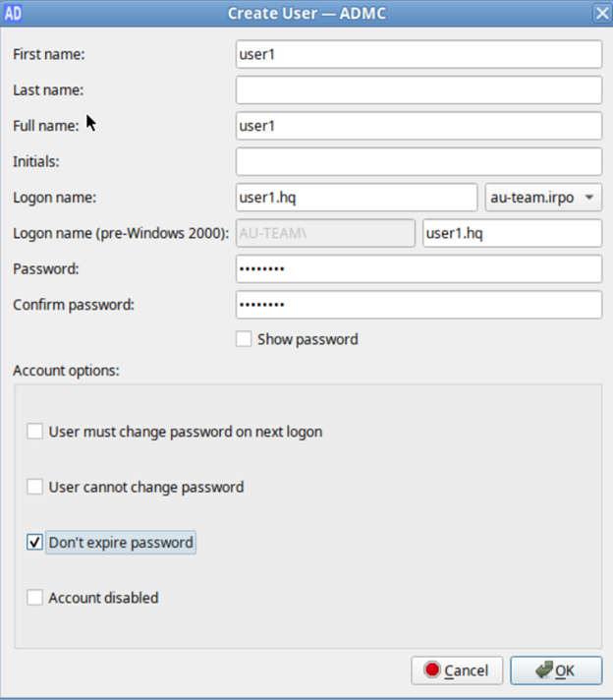Click the empty Last name field
Image resolution: width=613 pixels, height=700 pixels.
pyautogui.click(x=418, y=90)
